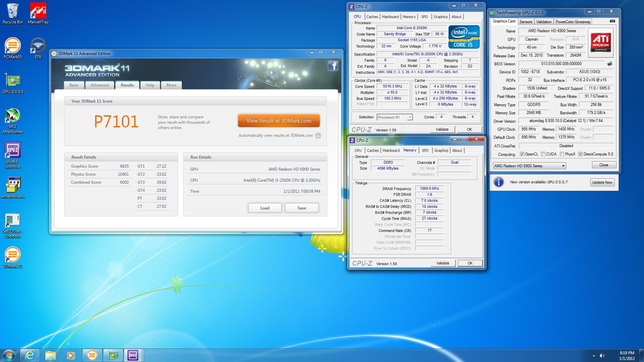Image resolution: width=644 pixels, height=362 pixels.
Task: Click the taskbar clock showing 8:19 PM
Action: tap(627, 356)
